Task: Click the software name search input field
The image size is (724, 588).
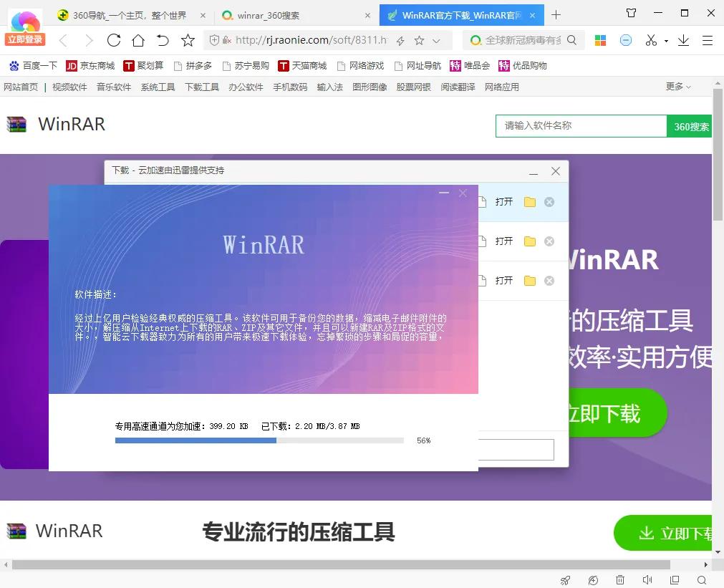Action: [580, 126]
